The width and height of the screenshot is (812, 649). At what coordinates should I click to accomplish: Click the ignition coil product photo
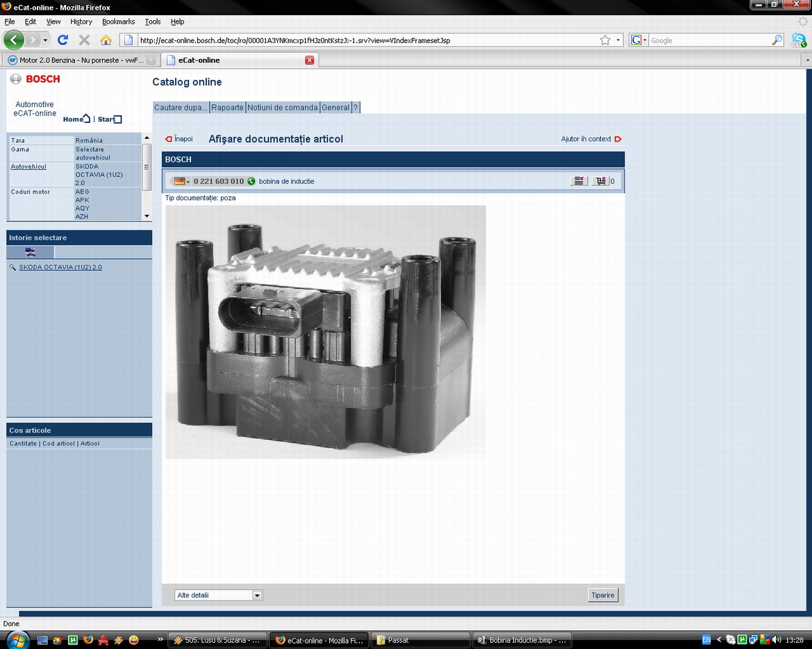[325, 332]
